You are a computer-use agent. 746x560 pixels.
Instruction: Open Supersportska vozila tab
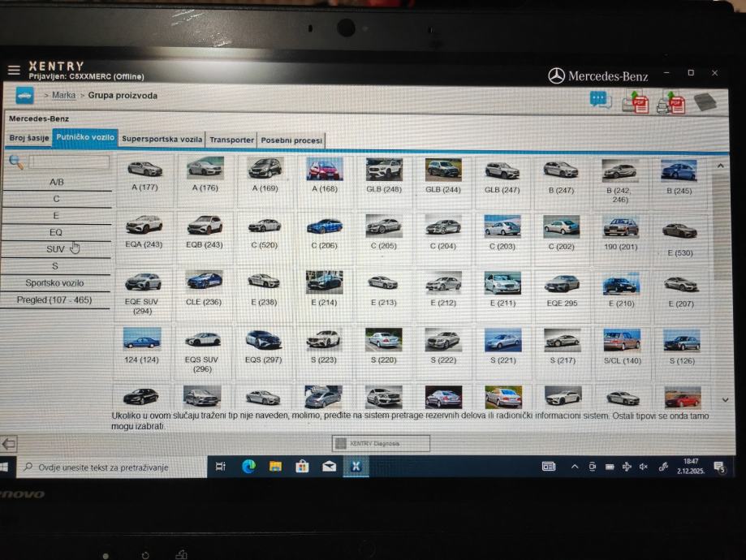(162, 139)
